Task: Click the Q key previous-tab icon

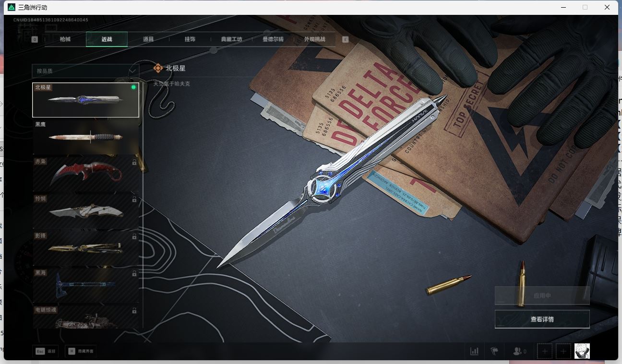Action: click(x=35, y=39)
